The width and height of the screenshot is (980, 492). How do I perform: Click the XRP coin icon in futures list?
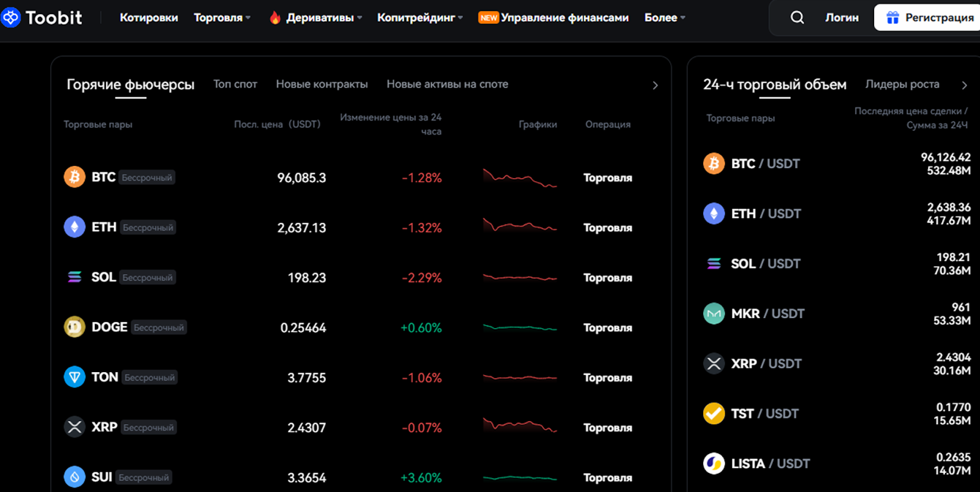point(75,427)
